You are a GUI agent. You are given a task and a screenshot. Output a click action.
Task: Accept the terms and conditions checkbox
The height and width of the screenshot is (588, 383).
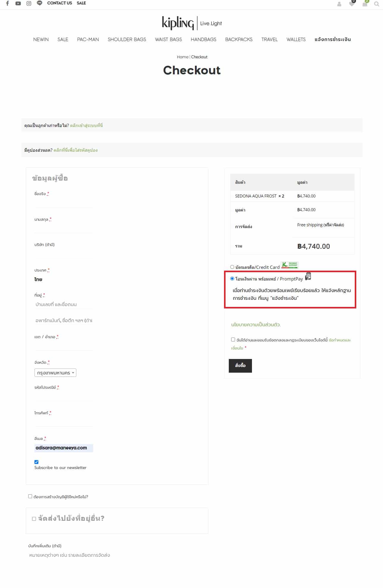(x=233, y=340)
